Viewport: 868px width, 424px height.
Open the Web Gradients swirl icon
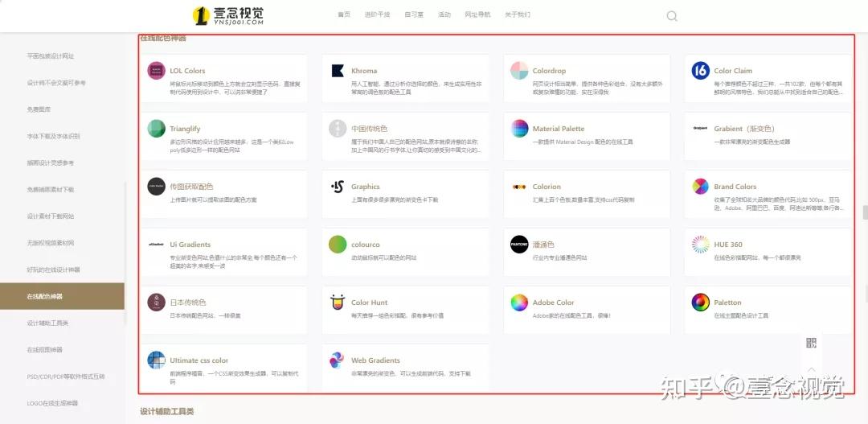tap(338, 360)
